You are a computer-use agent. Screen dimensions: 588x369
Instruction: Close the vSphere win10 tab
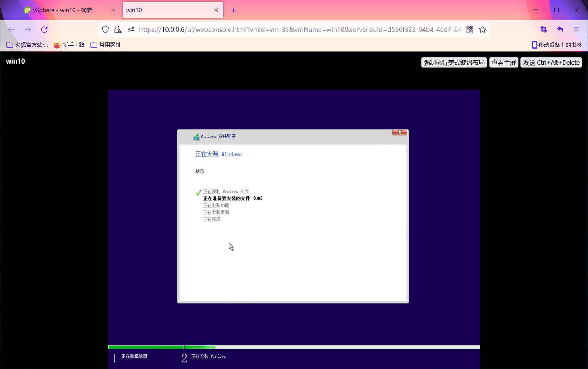click(x=113, y=10)
